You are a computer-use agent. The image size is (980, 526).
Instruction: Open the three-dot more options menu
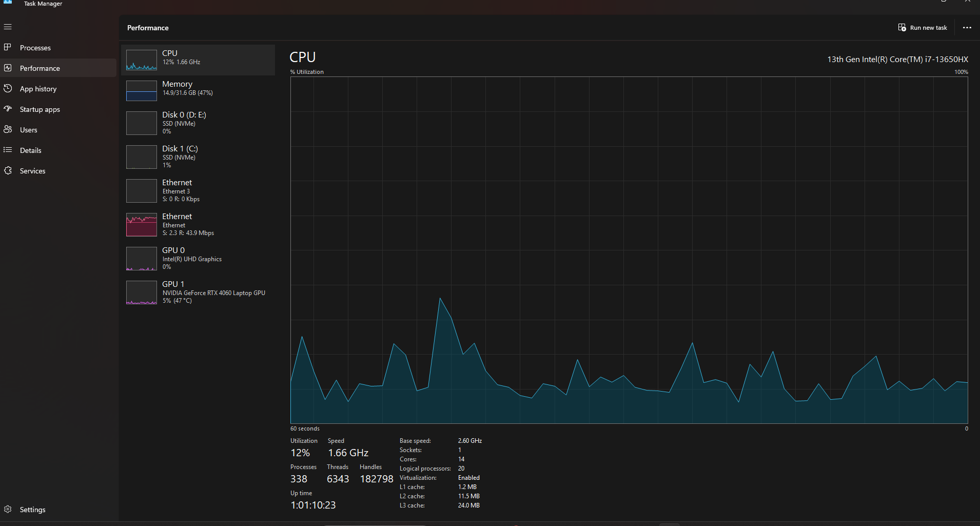click(967, 28)
